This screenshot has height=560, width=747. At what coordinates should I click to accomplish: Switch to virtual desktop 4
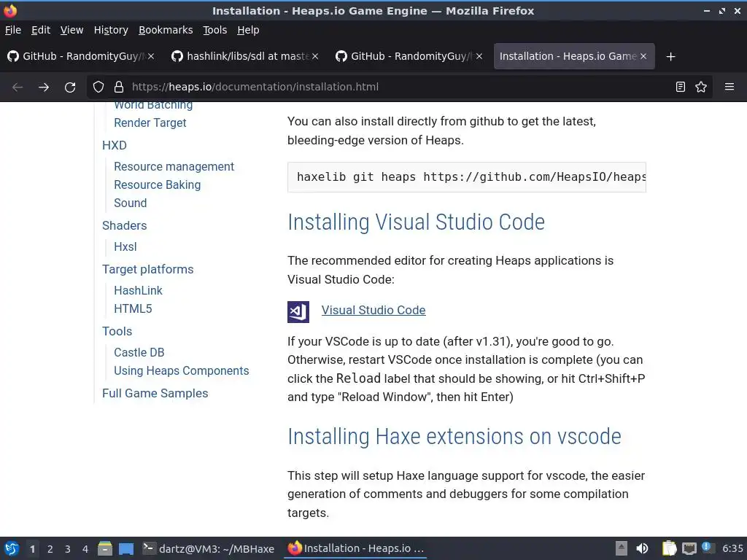85,549
